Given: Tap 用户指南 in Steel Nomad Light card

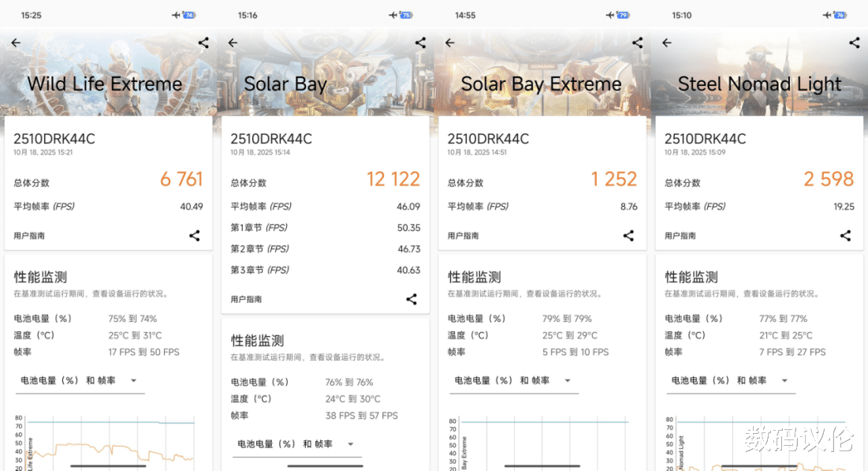Looking at the screenshot, I should tap(680, 236).
